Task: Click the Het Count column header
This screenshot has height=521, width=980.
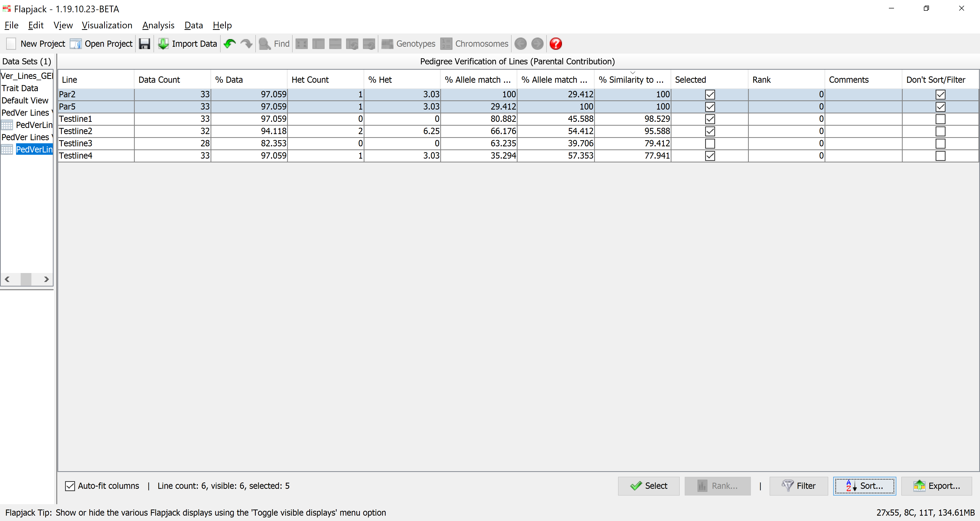Action: click(325, 80)
